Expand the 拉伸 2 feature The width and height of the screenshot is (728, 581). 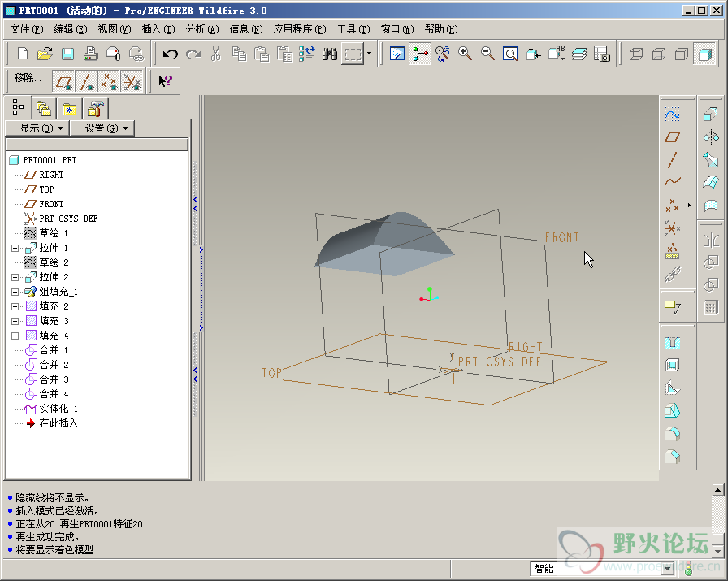coord(15,277)
